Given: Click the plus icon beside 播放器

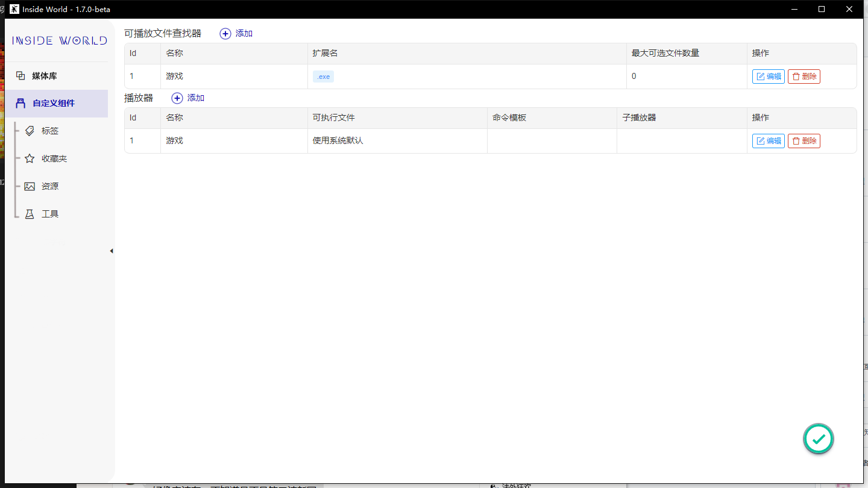Looking at the screenshot, I should (x=177, y=98).
